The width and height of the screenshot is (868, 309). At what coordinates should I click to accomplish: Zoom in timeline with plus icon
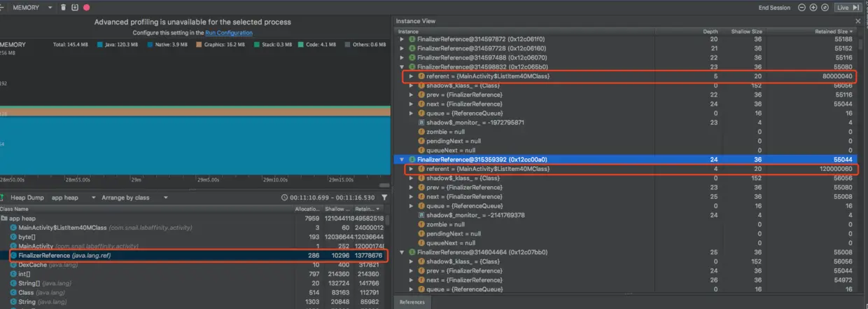[x=813, y=7]
